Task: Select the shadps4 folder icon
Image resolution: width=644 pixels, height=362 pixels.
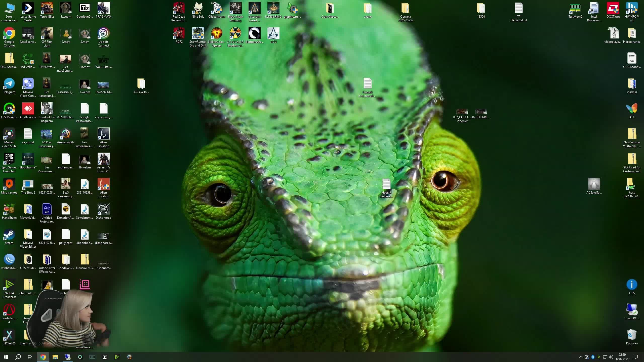Action: coord(632,85)
